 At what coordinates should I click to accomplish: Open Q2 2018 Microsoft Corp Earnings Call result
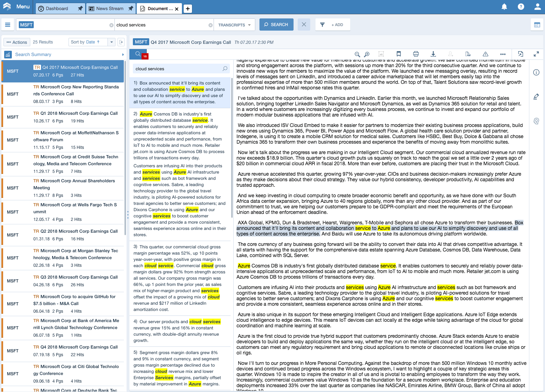63,235
